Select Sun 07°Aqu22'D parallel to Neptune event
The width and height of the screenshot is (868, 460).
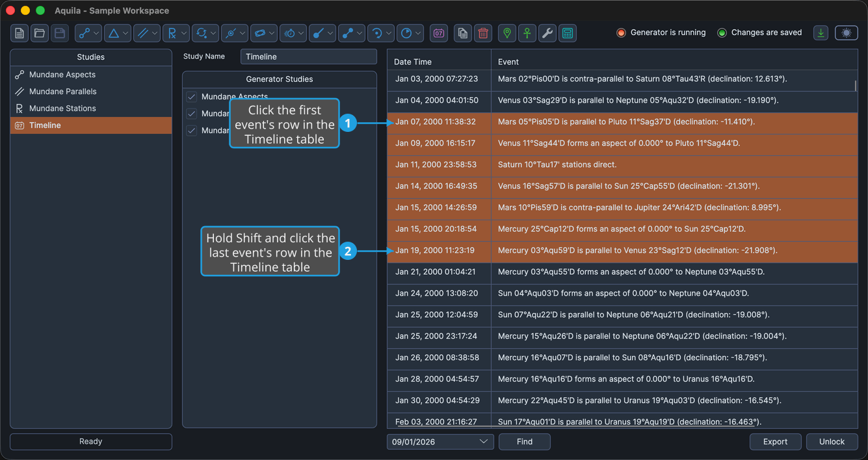tap(622, 315)
